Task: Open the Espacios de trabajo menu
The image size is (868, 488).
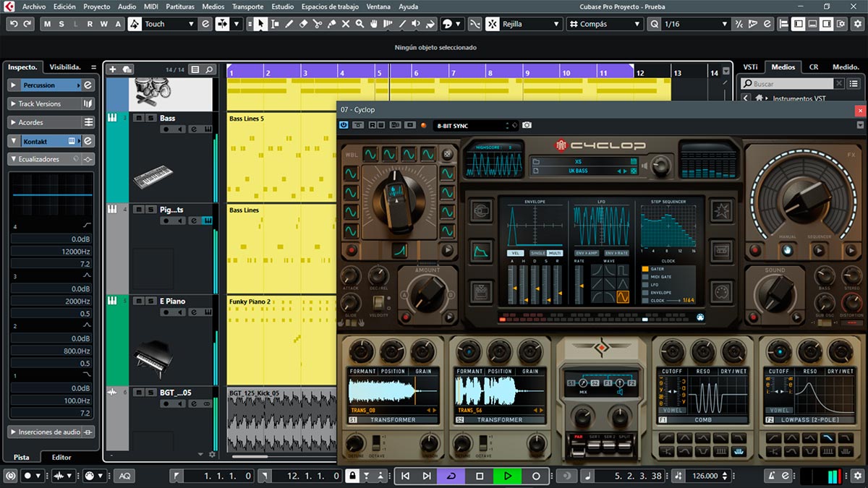Action: 330,7
